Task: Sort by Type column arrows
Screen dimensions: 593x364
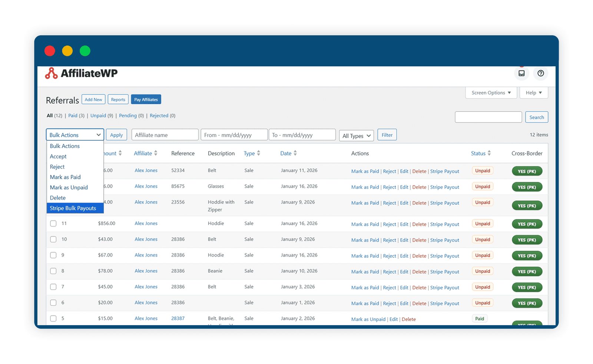Action: pyautogui.click(x=258, y=153)
